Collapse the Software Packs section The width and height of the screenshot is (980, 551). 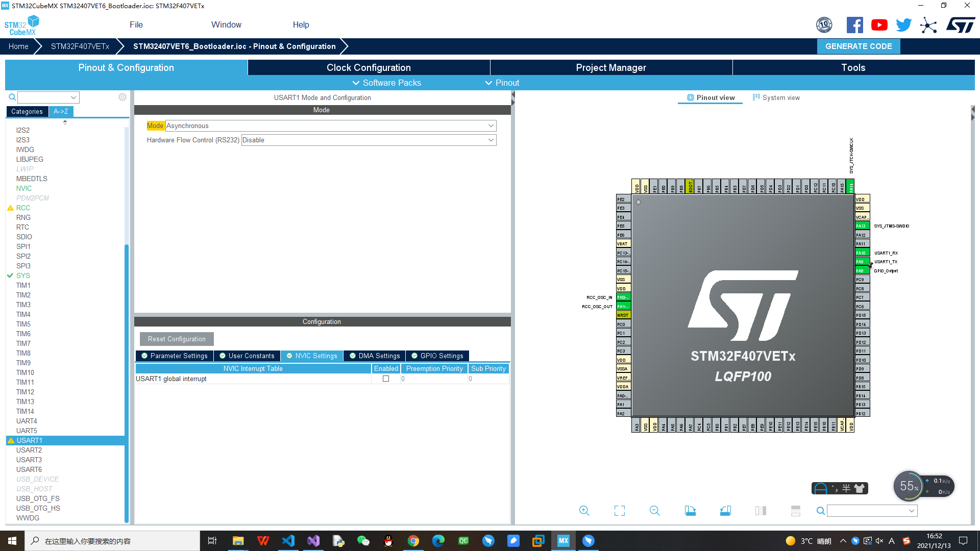(386, 83)
